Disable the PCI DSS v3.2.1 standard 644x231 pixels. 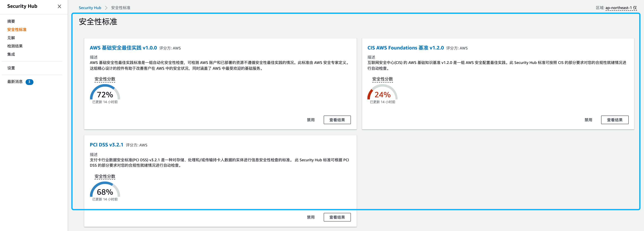pyautogui.click(x=310, y=217)
